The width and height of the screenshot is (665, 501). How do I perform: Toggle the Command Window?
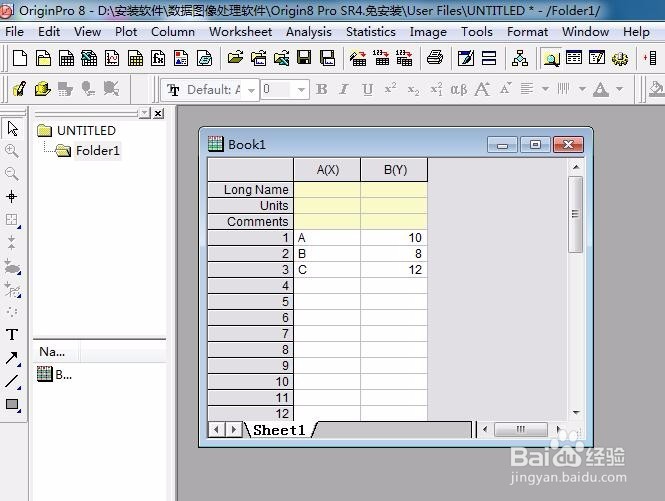(x=597, y=57)
